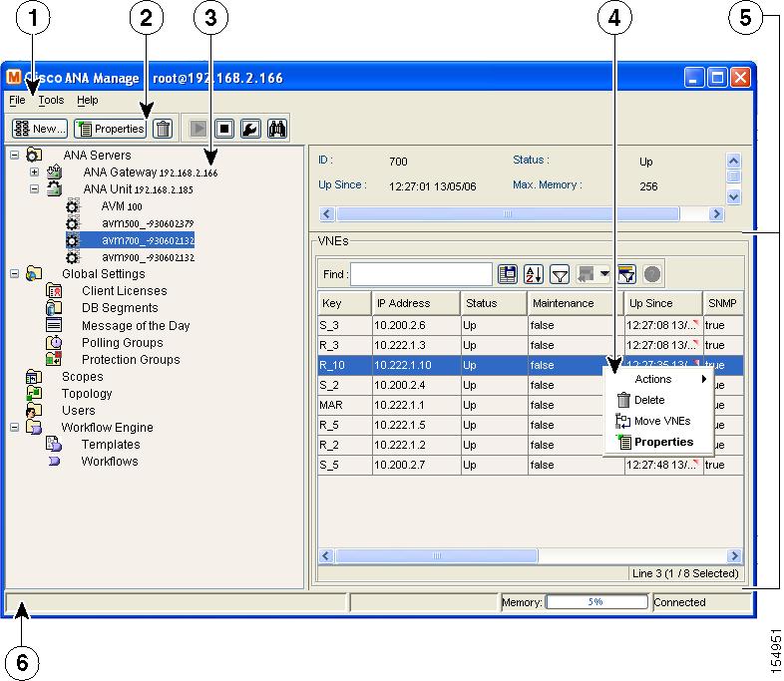Click the Client Licenses icon
The image size is (784, 681).
[x=54, y=290]
